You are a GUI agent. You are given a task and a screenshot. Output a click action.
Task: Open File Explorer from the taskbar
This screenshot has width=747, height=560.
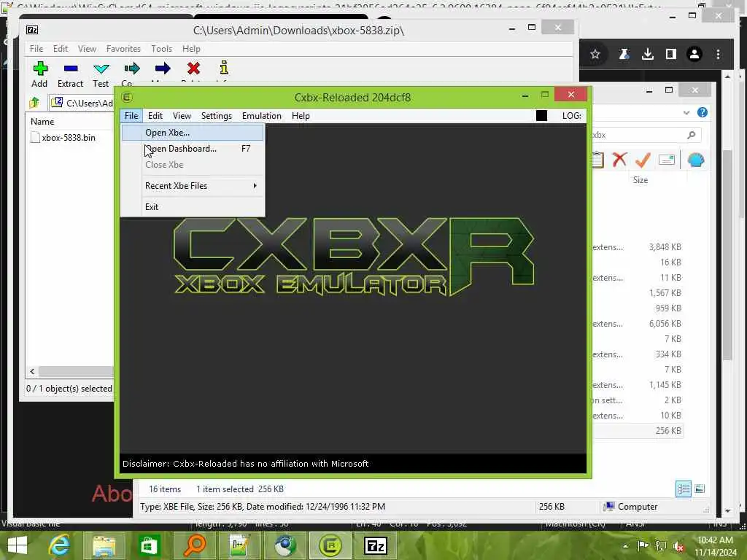point(104,545)
